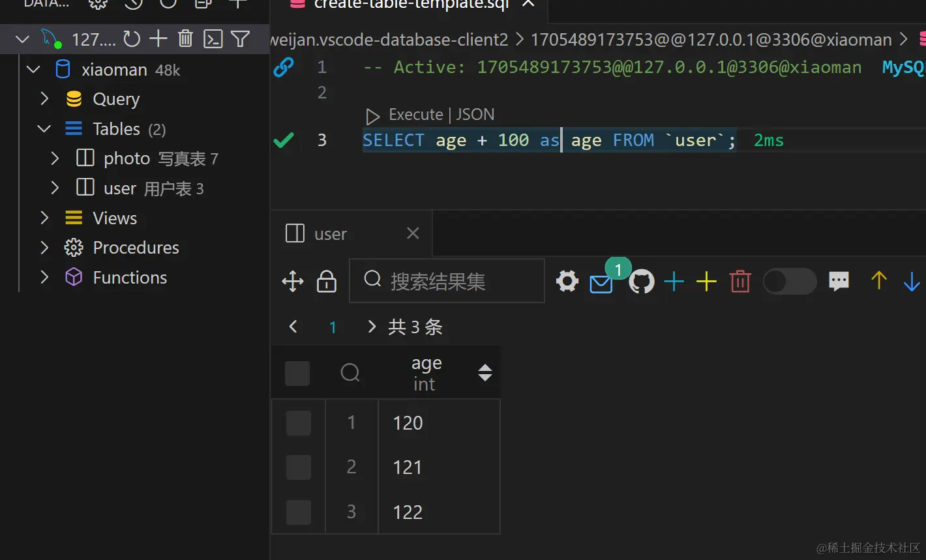Click the play triangle before Execute
The height and width of the screenshot is (560, 926).
pos(372,117)
